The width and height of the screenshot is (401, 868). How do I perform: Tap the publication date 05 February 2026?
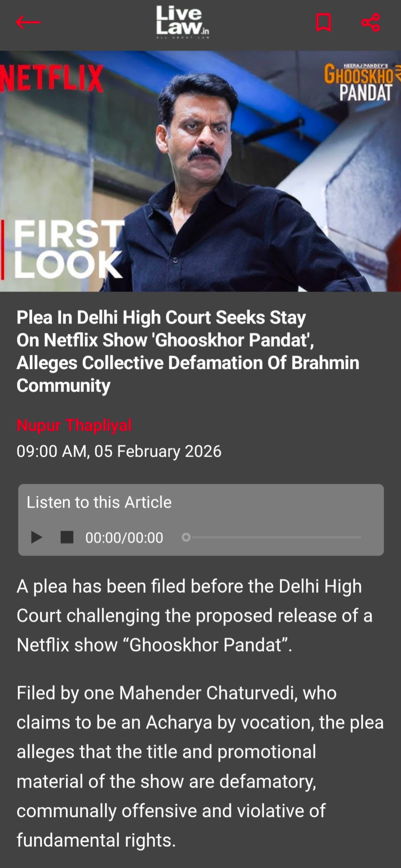point(158,451)
